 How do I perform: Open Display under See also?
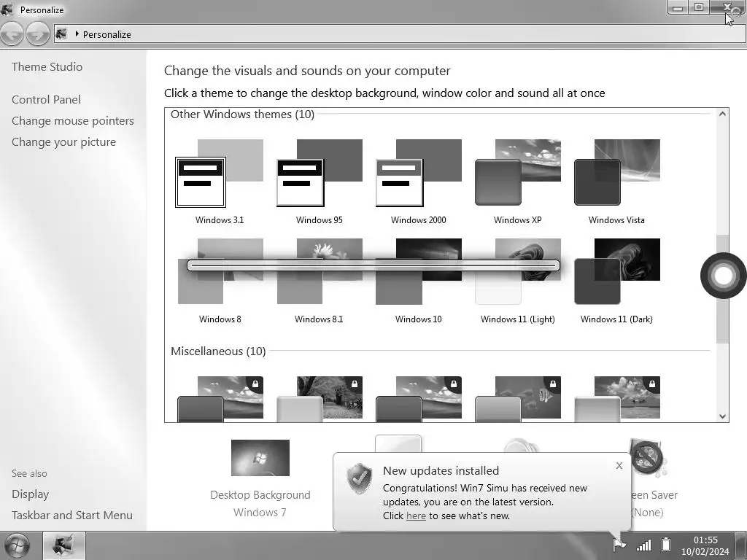click(x=31, y=494)
